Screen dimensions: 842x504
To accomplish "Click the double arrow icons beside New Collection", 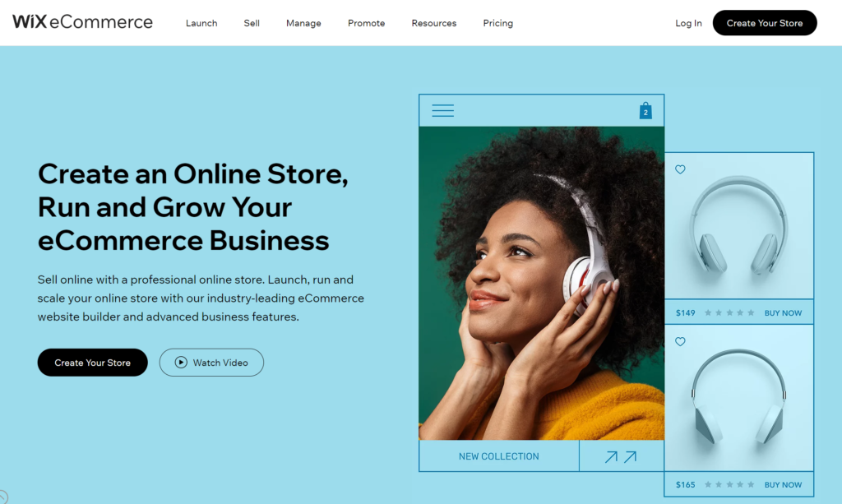I will [x=621, y=457].
